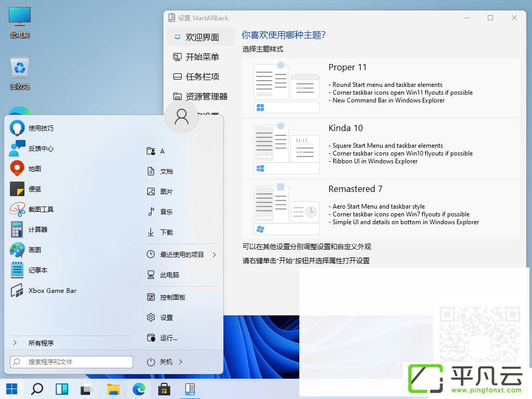The width and height of the screenshot is (532, 399).
Task: Launch Xbox Game Bar icon
Action: 17,290
